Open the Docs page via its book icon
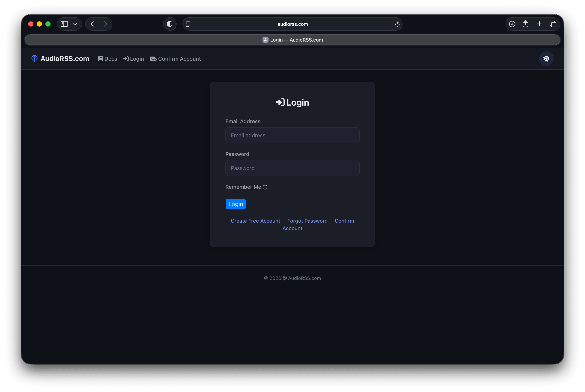This screenshot has height=392, width=585. [101, 58]
